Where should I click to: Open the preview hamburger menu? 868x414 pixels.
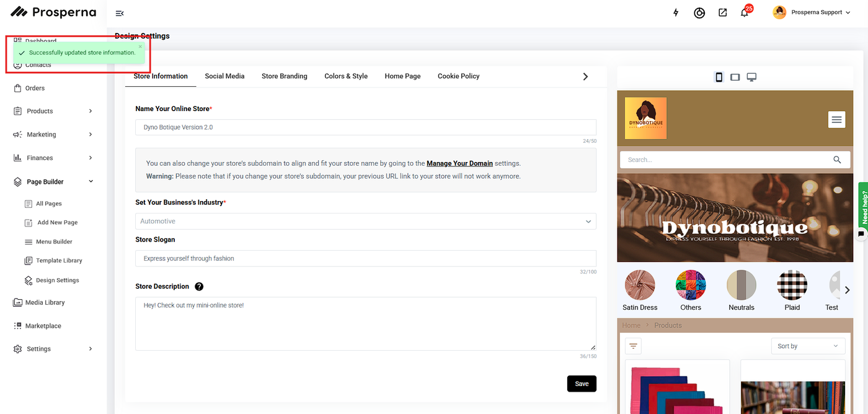pos(836,120)
